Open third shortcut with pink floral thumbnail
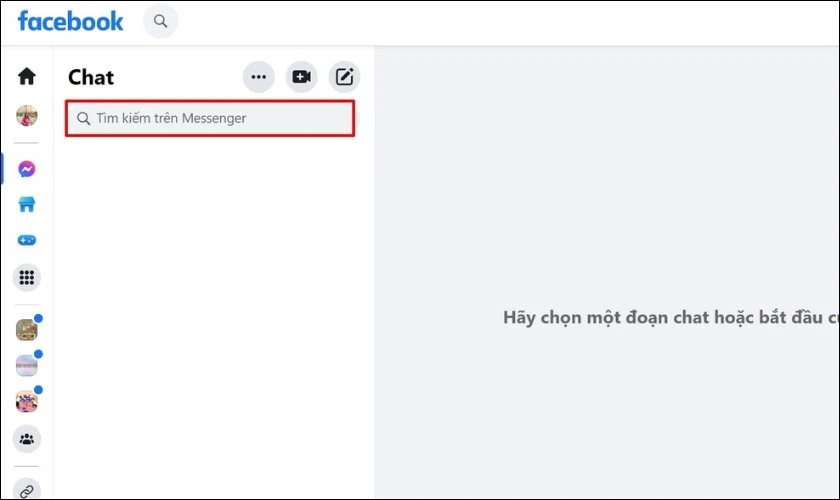The image size is (840, 500). click(x=27, y=401)
